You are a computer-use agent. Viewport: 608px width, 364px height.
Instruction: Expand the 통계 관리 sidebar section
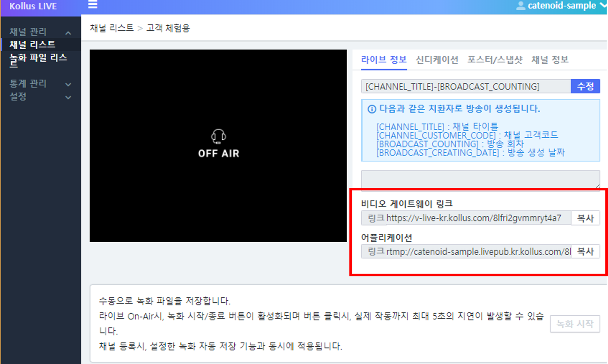point(68,84)
